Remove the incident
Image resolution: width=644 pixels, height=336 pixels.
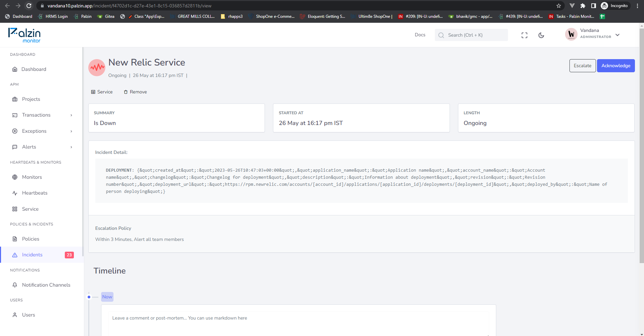pos(135,92)
